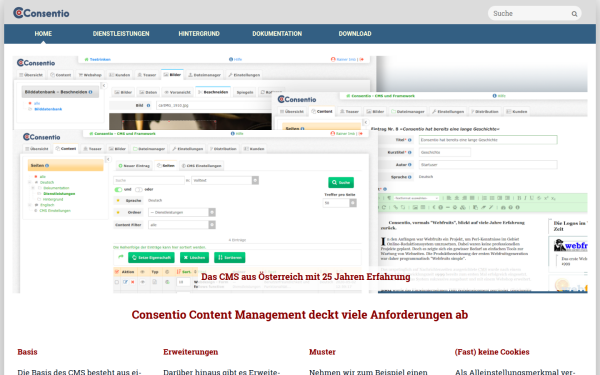Viewport: 600px width, 375px height.
Task: Click the Italic icon in the editor toolbar
Action: [x=525, y=198]
